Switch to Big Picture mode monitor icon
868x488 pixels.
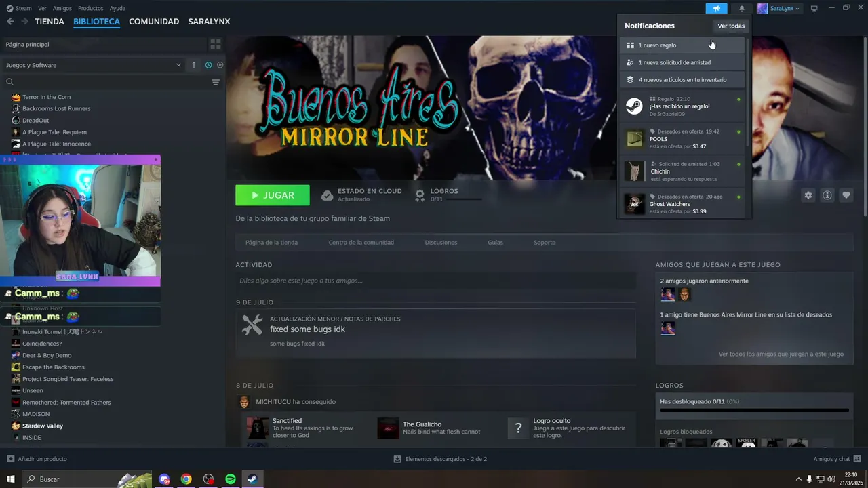pyautogui.click(x=814, y=8)
